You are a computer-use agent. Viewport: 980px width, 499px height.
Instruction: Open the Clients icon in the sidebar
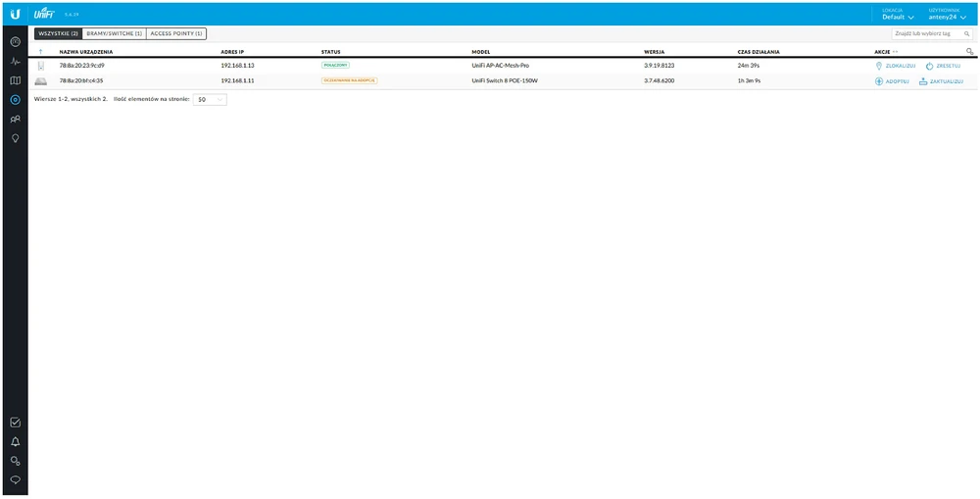pos(15,119)
